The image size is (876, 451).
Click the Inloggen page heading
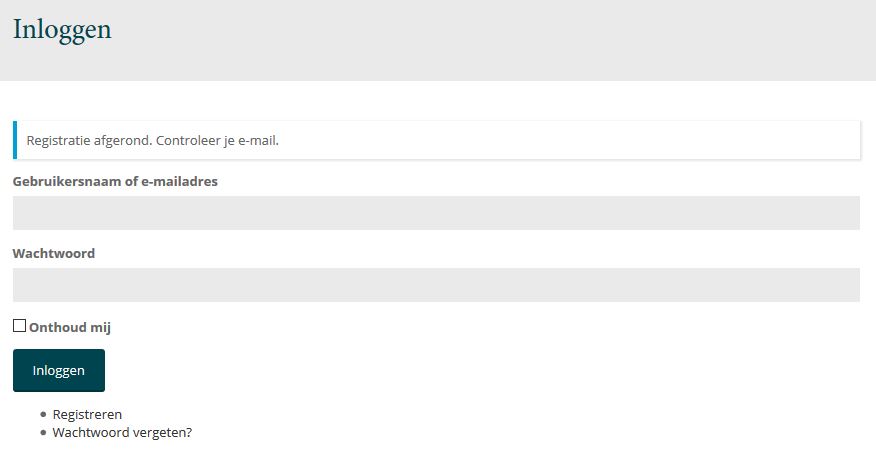62,30
